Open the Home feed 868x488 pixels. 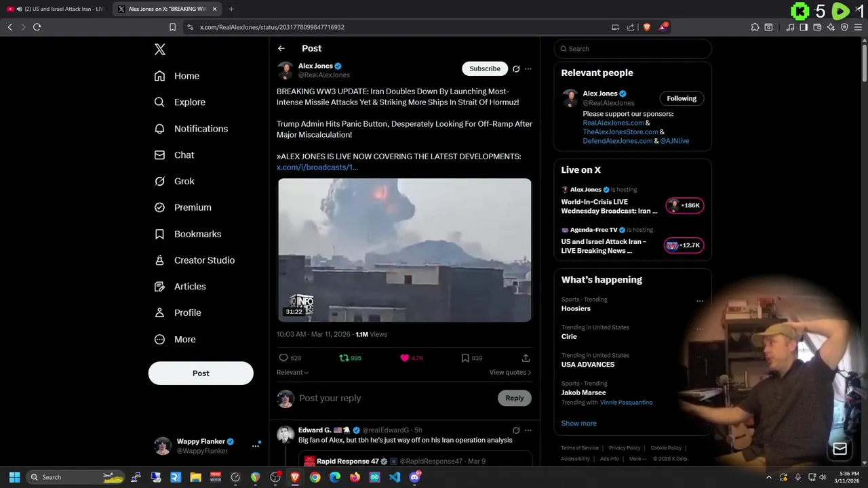pyautogui.click(x=177, y=76)
